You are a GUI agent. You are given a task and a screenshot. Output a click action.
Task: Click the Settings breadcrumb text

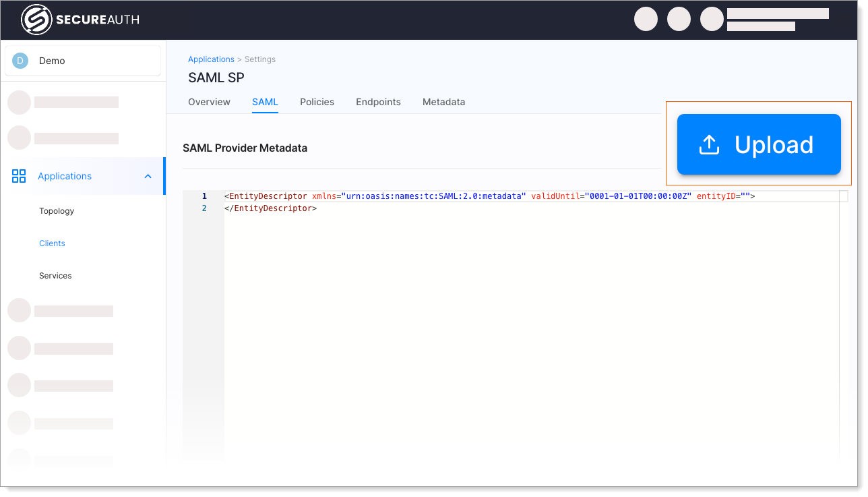[x=260, y=59]
